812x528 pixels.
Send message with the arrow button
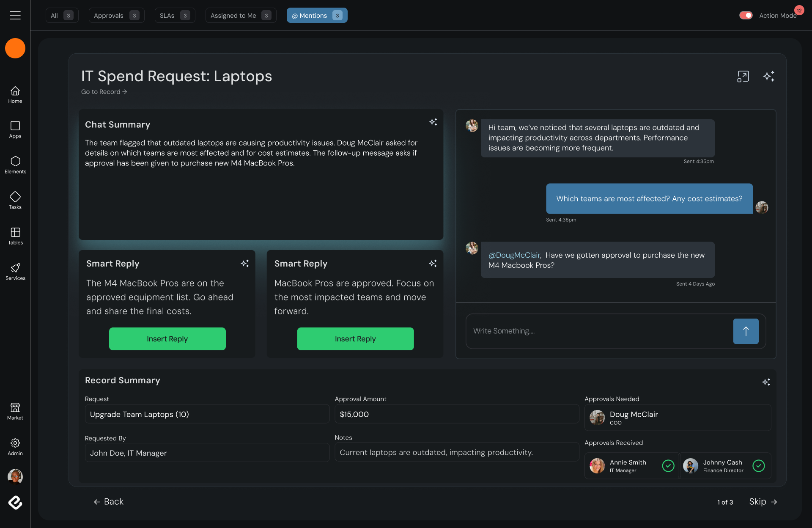pos(746,331)
